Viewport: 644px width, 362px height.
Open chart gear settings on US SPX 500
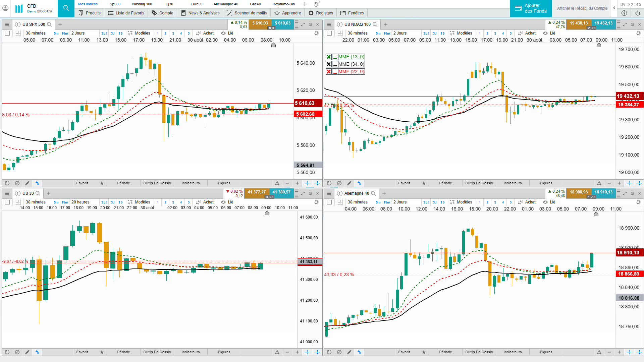pos(316,33)
